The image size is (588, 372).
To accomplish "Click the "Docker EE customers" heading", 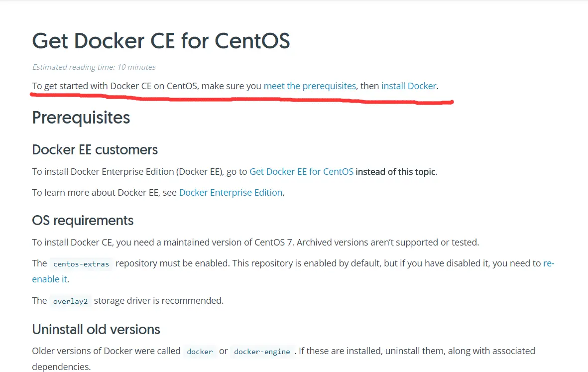I will click(x=95, y=149).
